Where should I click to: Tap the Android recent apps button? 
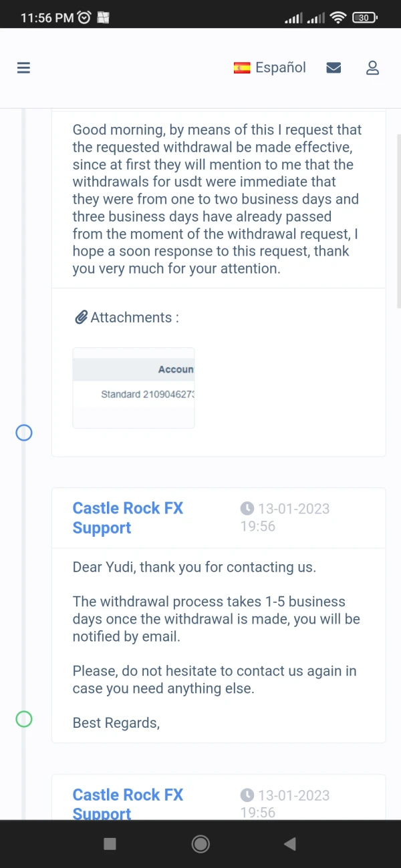click(x=110, y=844)
